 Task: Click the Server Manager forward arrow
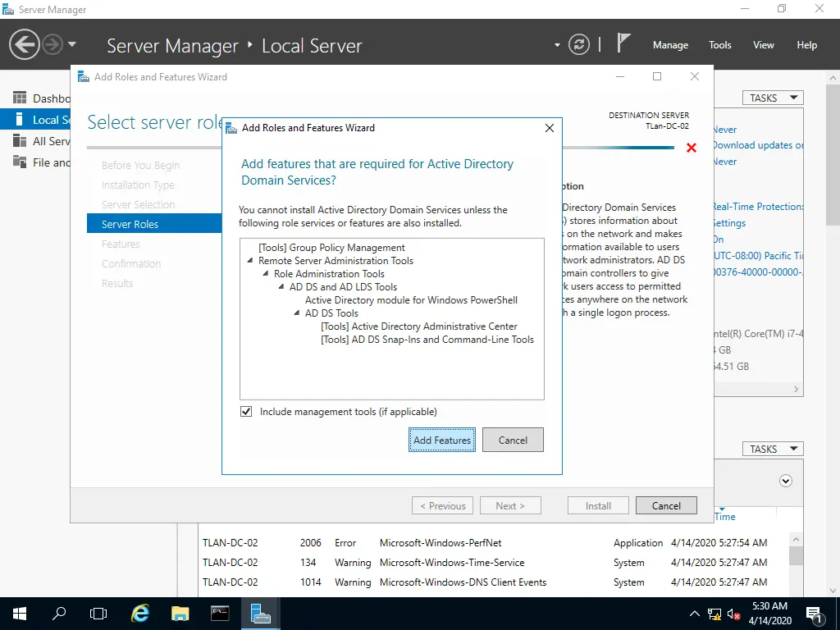click(x=52, y=44)
